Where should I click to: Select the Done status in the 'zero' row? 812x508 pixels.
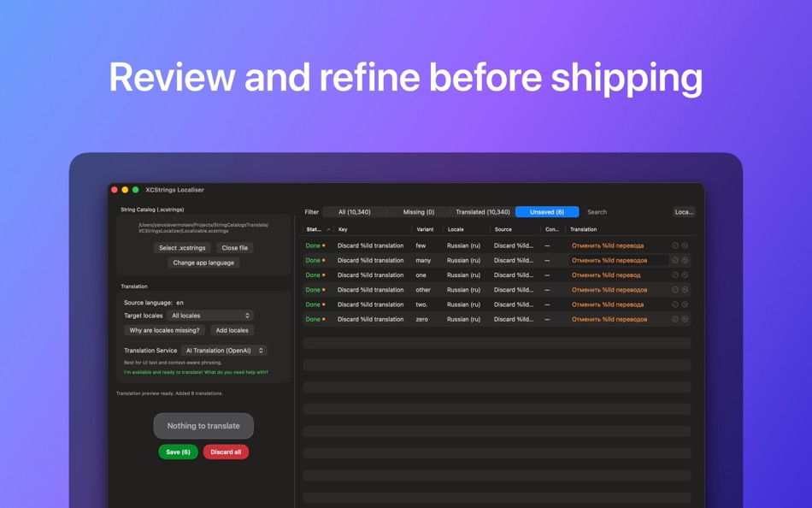[x=313, y=319]
